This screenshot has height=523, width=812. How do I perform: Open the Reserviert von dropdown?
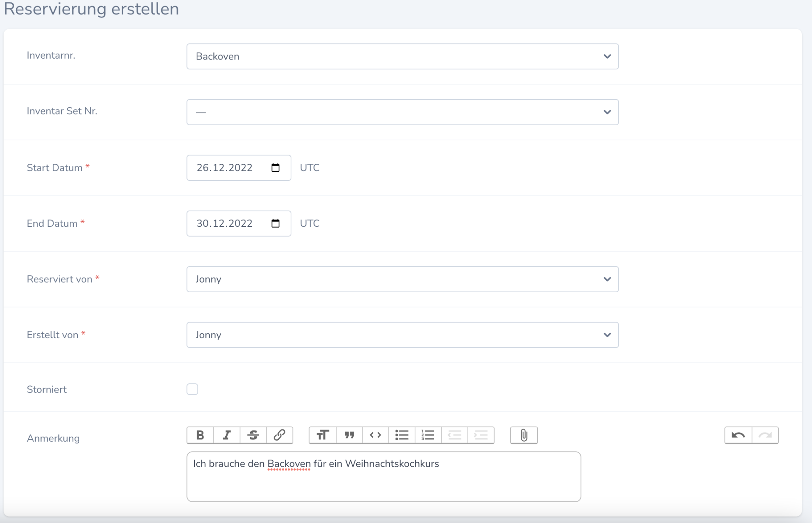tap(402, 279)
